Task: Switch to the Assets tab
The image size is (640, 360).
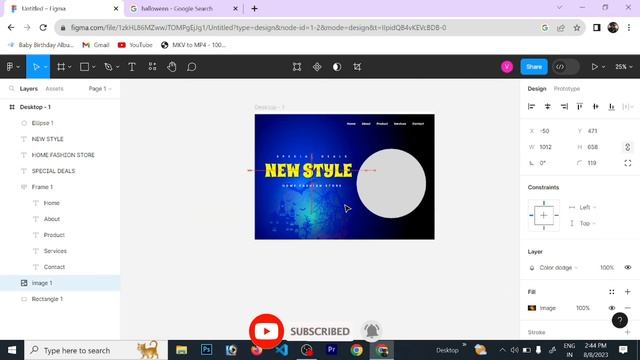Action: point(54,89)
